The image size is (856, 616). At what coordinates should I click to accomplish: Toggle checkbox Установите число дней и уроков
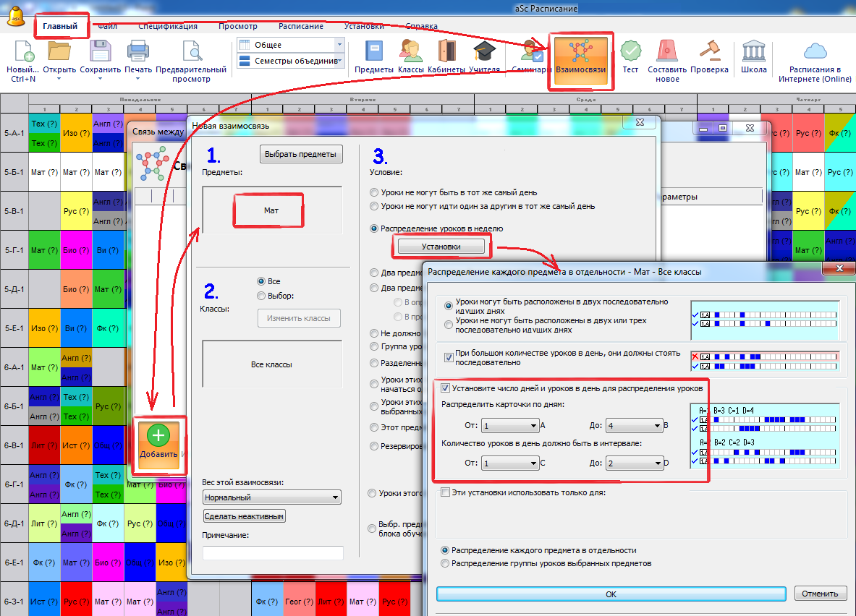tap(445, 388)
